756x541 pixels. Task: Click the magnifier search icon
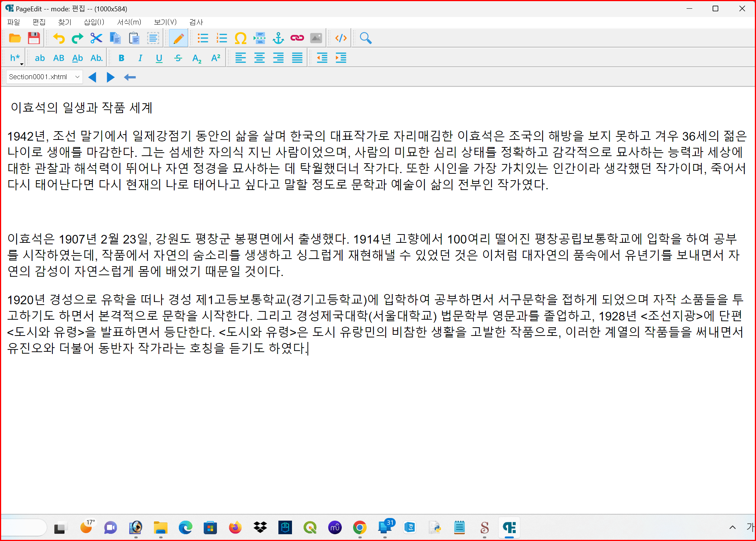[365, 38]
